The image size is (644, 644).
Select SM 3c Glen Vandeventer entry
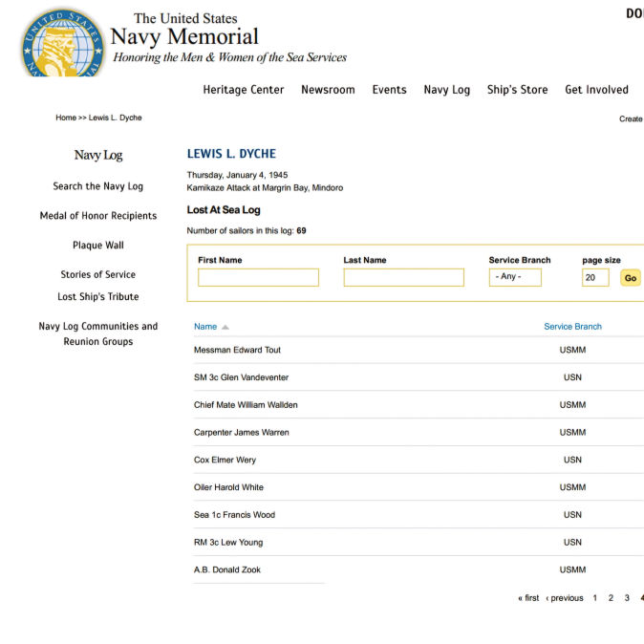(x=241, y=377)
